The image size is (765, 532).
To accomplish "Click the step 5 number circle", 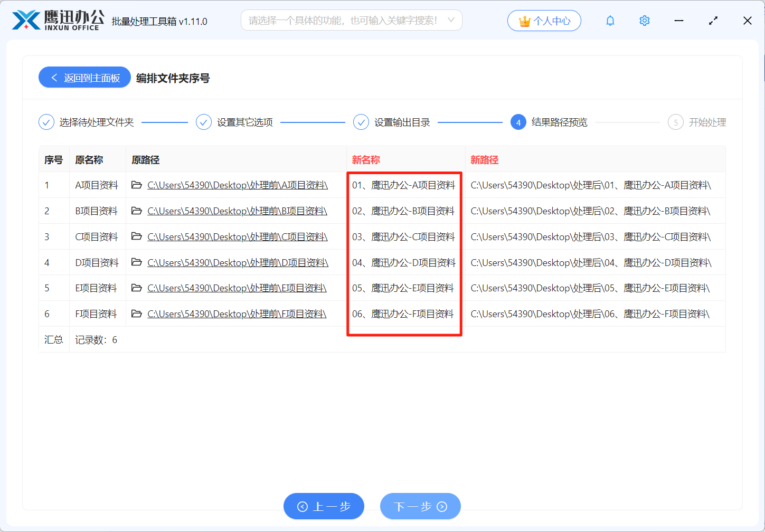I will (x=676, y=122).
